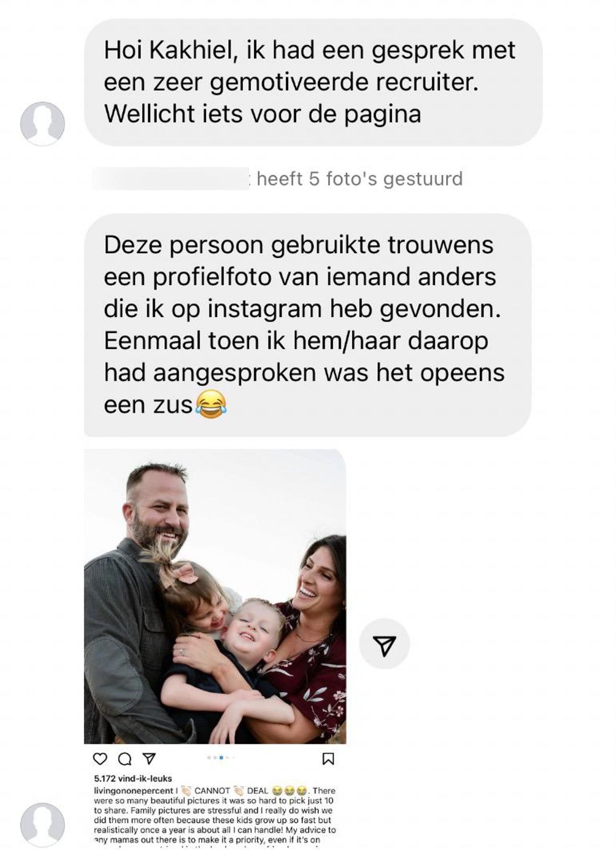Tap the round paper-plane forward button beside photo
The image size is (616, 859).
click(x=384, y=644)
